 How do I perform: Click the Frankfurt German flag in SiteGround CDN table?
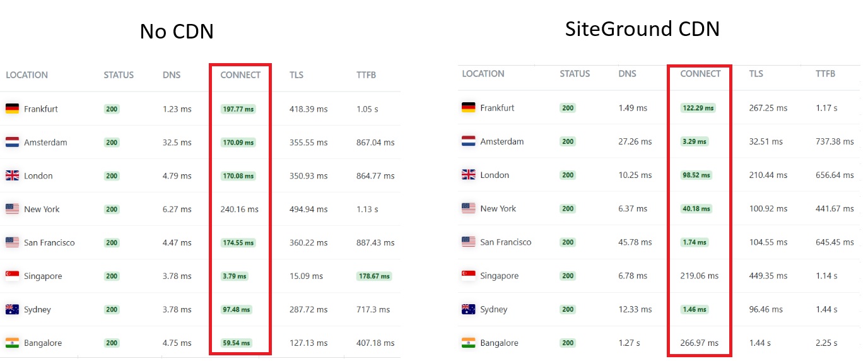tap(468, 107)
